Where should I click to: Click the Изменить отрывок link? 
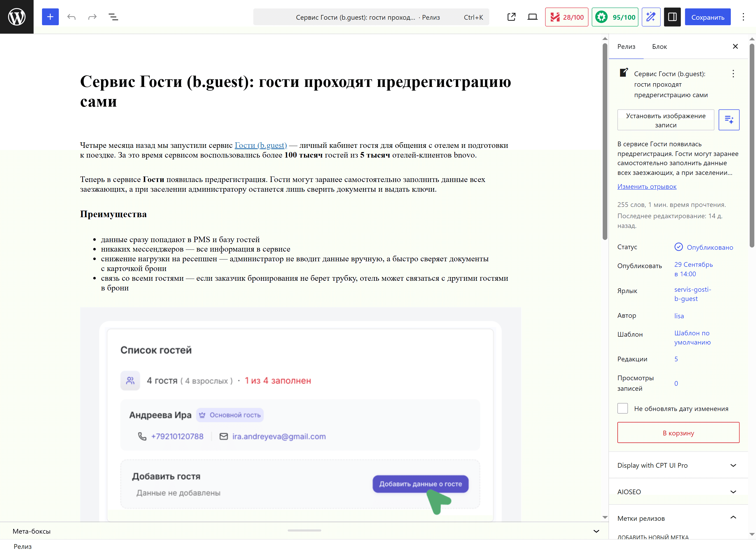pyautogui.click(x=647, y=186)
